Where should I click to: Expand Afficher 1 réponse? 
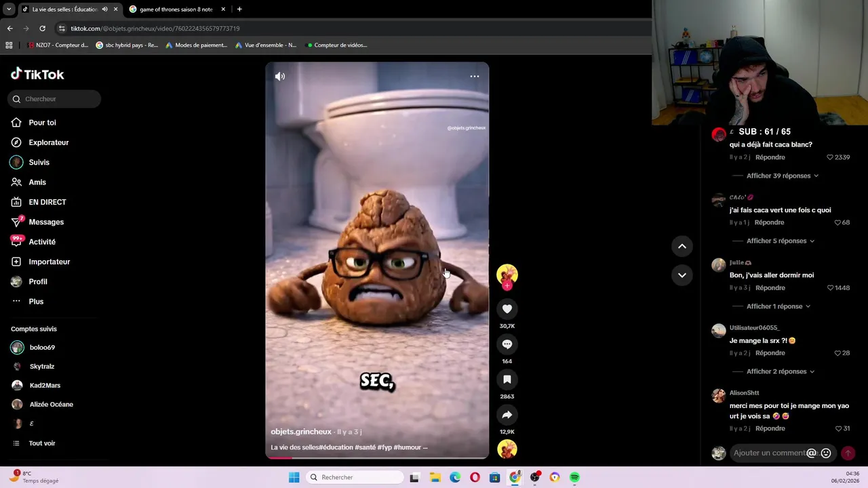(778, 306)
